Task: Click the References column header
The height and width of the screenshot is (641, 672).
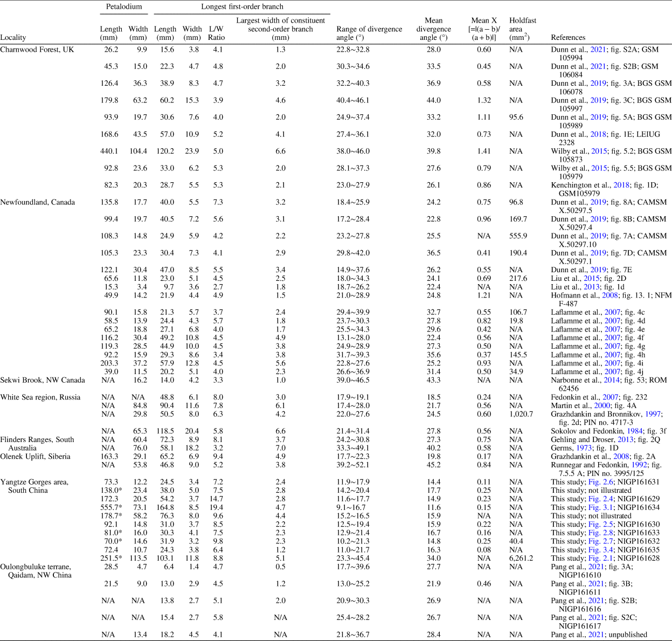Action: pos(568,37)
